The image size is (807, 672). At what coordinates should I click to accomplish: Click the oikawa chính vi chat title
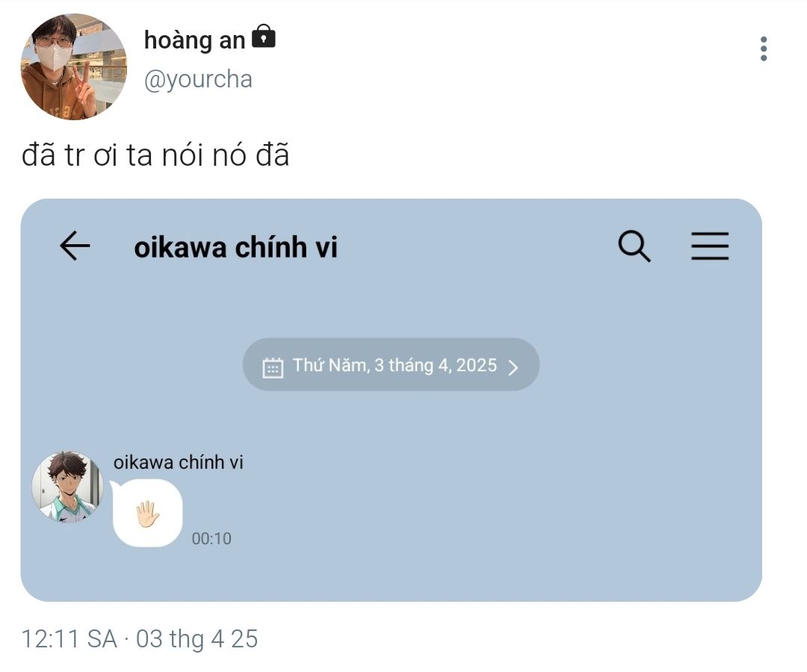tap(235, 247)
